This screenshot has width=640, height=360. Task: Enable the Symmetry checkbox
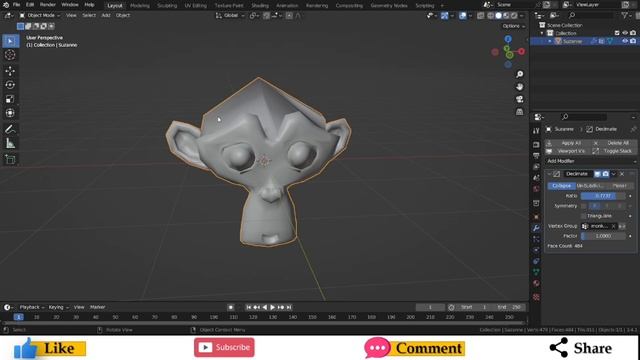click(x=583, y=206)
